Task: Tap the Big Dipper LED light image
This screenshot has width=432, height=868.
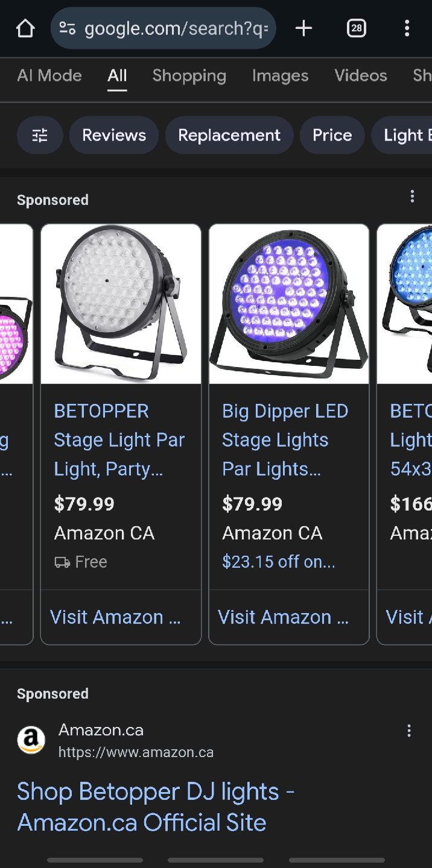Action: (x=288, y=304)
